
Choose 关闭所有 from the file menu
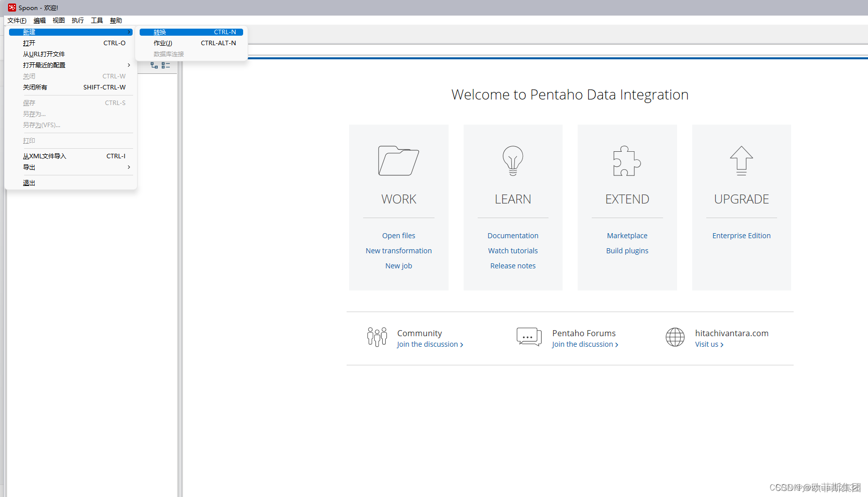click(x=71, y=87)
